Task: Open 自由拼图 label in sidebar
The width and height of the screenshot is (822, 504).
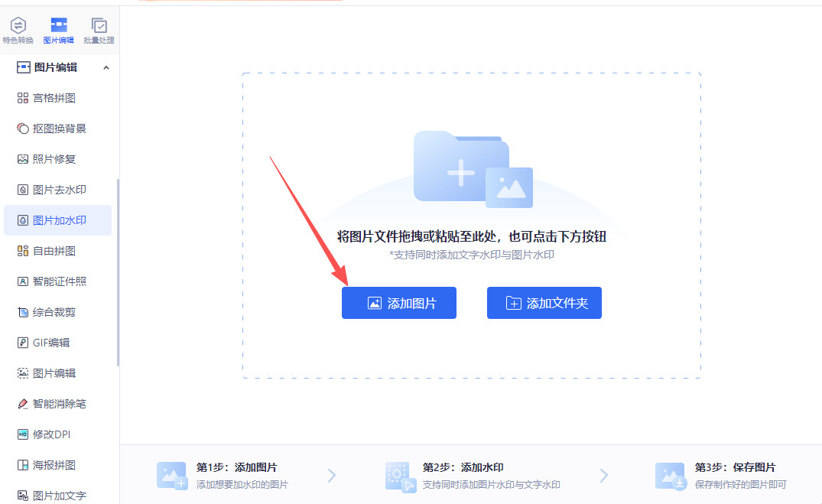Action: [54, 251]
